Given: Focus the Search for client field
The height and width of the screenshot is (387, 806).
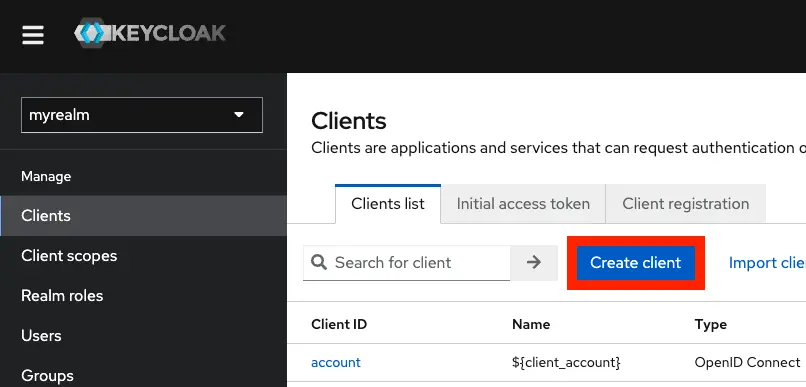Looking at the screenshot, I should coord(406,263).
